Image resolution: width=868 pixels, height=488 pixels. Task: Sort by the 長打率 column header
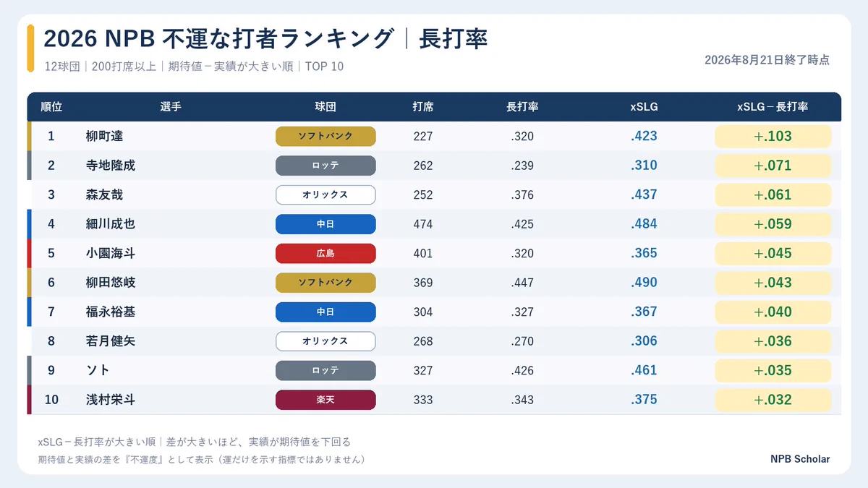pyautogui.click(x=522, y=107)
